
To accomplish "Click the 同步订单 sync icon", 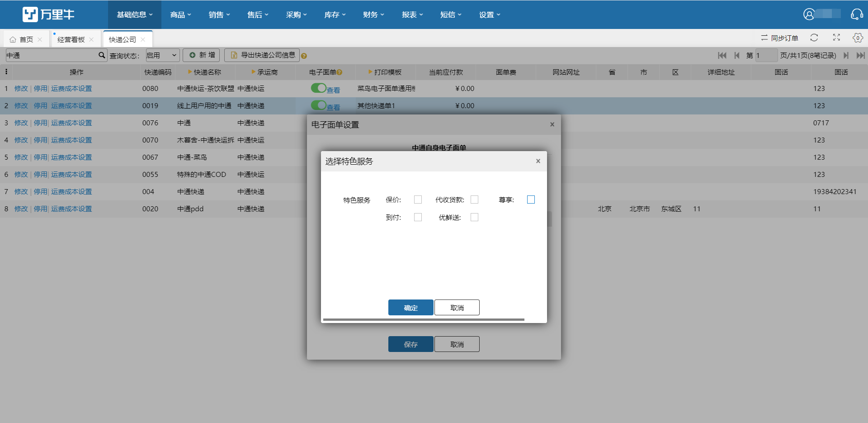I will pos(764,38).
